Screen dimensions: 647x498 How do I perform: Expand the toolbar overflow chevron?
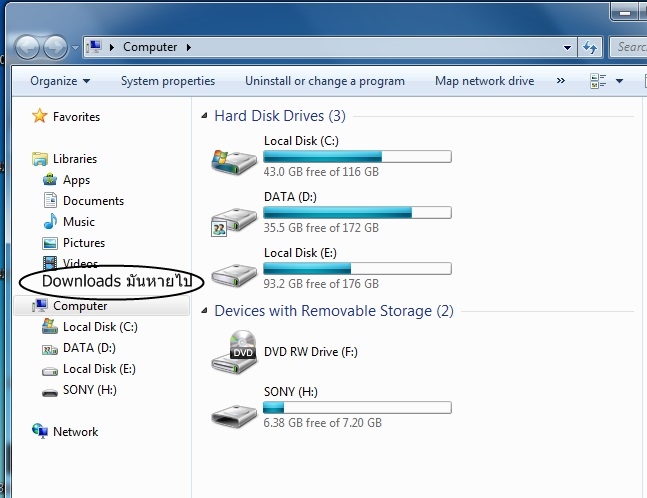[560, 81]
